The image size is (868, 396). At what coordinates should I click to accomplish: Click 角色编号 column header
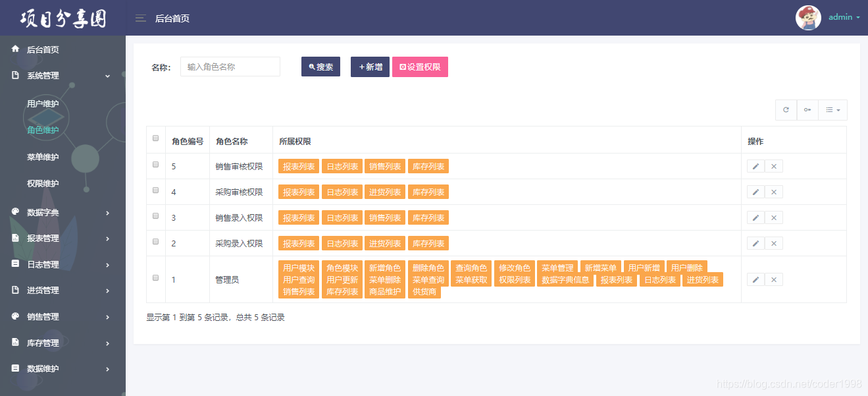click(188, 141)
